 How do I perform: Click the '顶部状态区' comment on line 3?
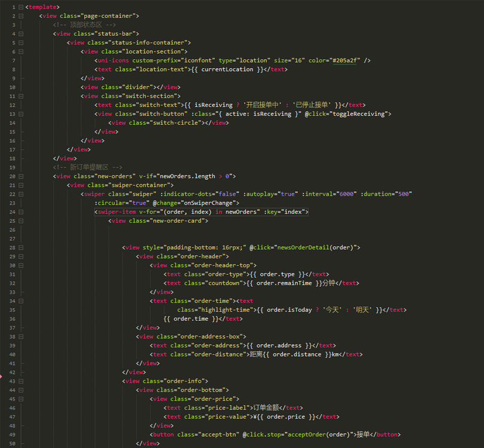pyautogui.click(x=86, y=24)
